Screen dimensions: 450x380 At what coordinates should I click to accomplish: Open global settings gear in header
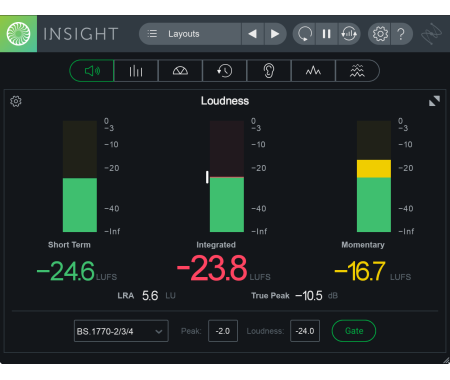(x=380, y=34)
